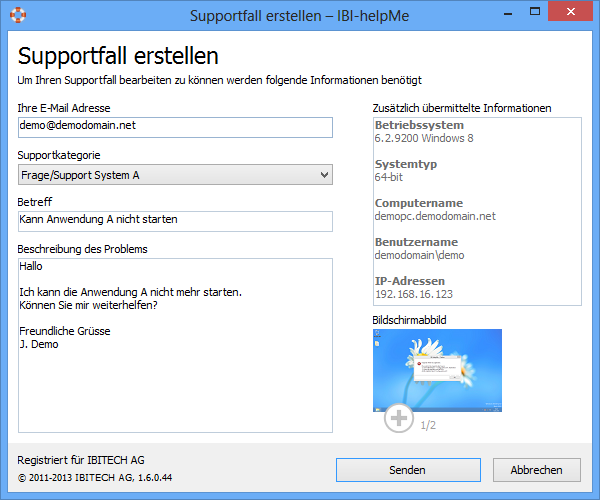600x500 pixels.
Task: Focus the Betreff text field
Action: (174, 219)
